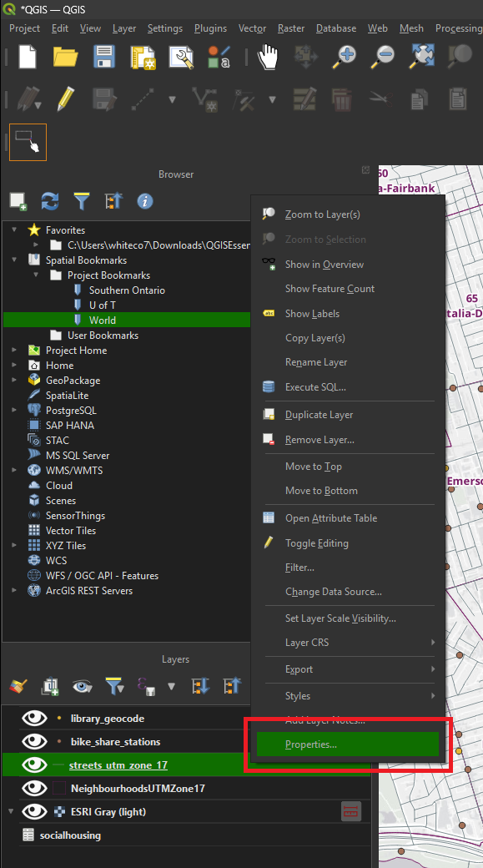Open the Settings menu
The height and width of the screenshot is (868, 483).
tap(165, 28)
